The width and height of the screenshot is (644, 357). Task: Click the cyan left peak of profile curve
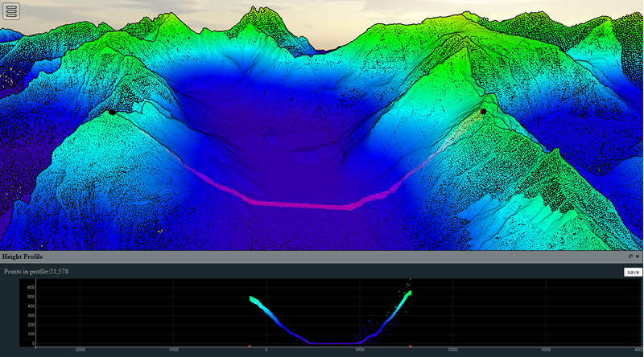click(254, 300)
